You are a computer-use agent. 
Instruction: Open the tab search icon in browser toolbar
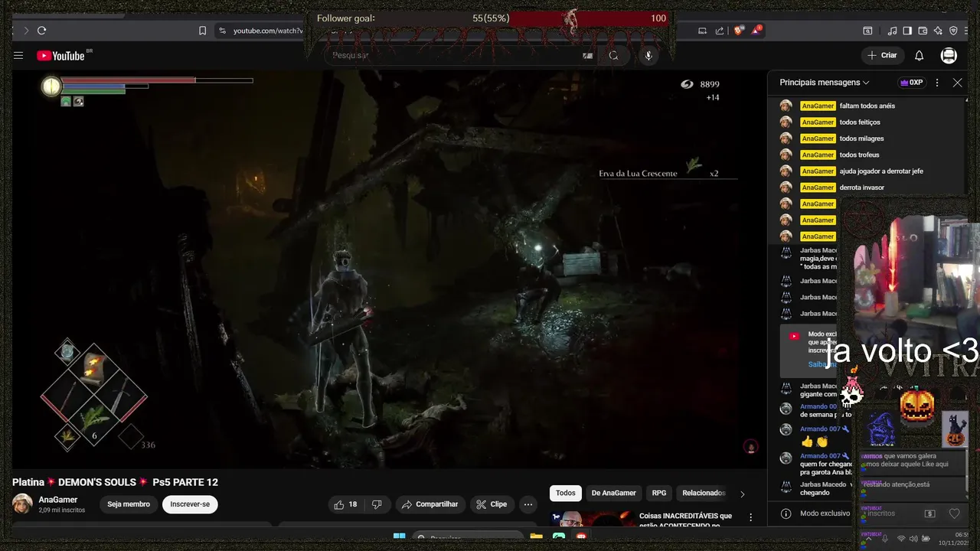[x=867, y=31]
